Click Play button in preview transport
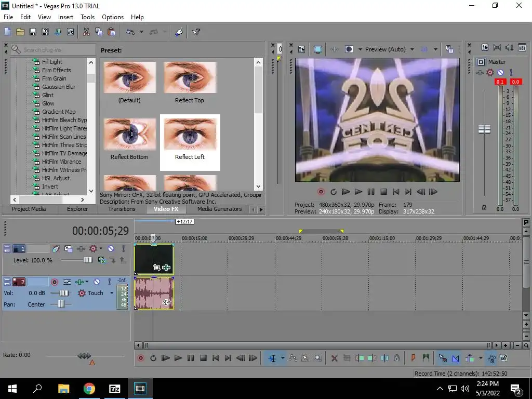Image resolution: width=532 pixels, height=399 pixels. tap(358, 192)
